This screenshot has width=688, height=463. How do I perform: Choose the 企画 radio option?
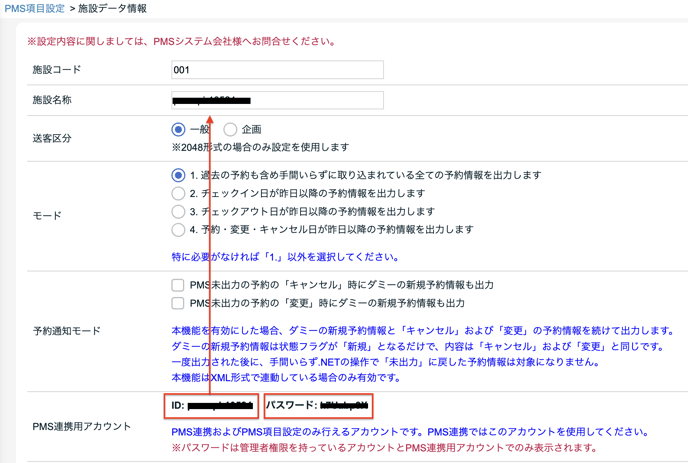[230, 130]
